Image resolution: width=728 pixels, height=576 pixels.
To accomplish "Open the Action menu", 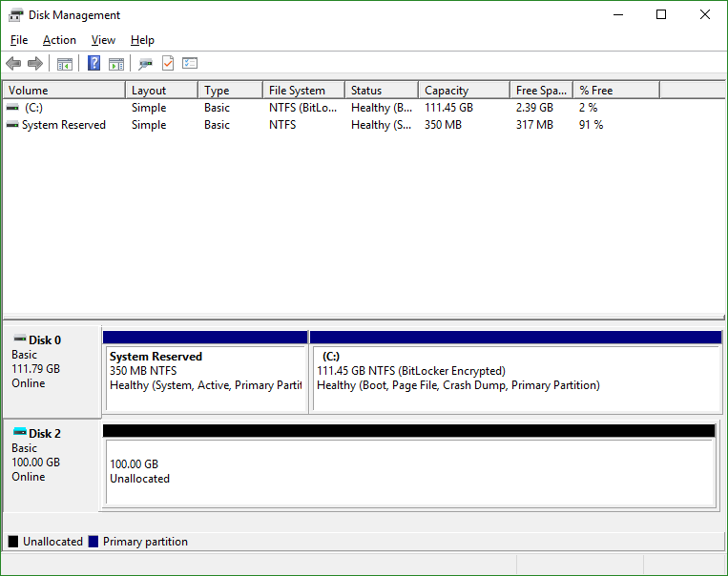I will coord(59,40).
